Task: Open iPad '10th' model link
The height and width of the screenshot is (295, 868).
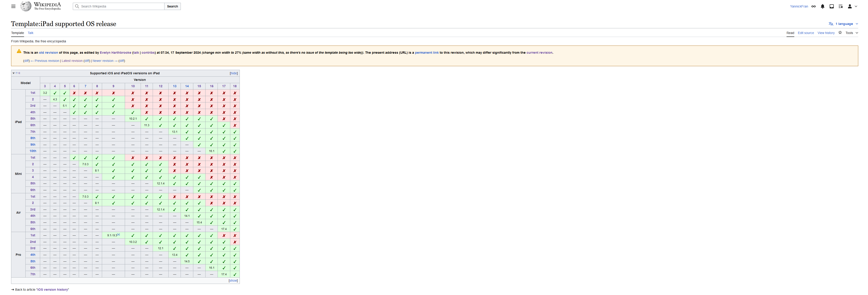Action: click(x=33, y=151)
